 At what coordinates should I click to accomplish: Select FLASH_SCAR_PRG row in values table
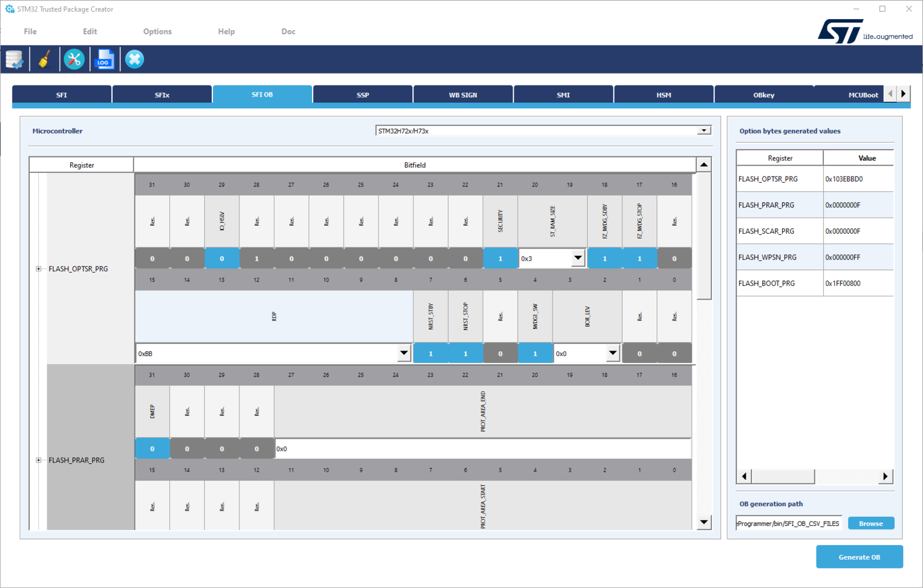[815, 231]
